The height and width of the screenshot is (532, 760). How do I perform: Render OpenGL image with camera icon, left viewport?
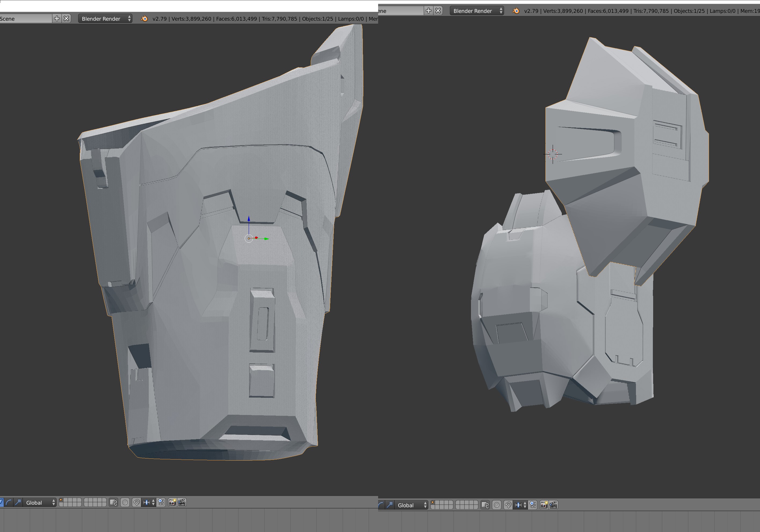click(x=172, y=502)
